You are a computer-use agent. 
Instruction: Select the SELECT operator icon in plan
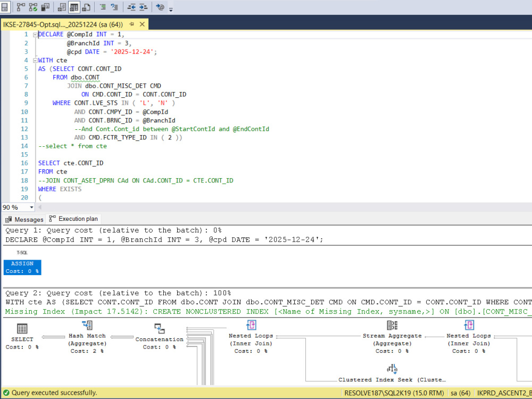pyautogui.click(x=22, y=328)
